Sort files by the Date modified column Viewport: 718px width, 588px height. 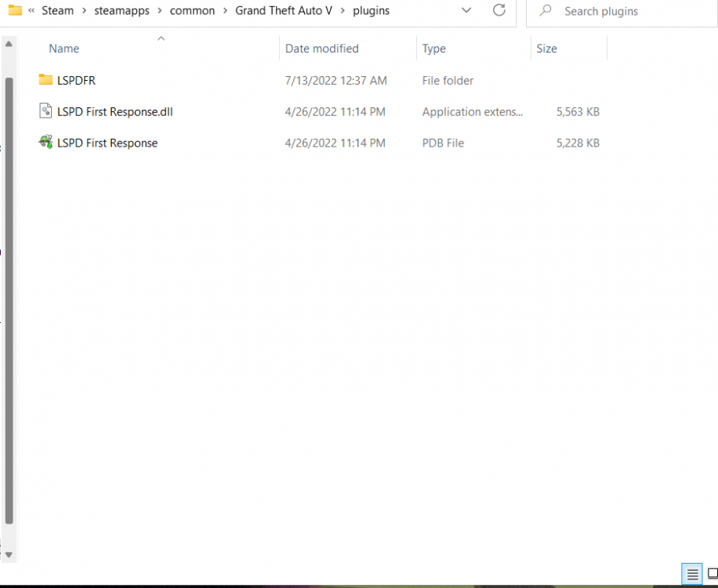(321, 48)
